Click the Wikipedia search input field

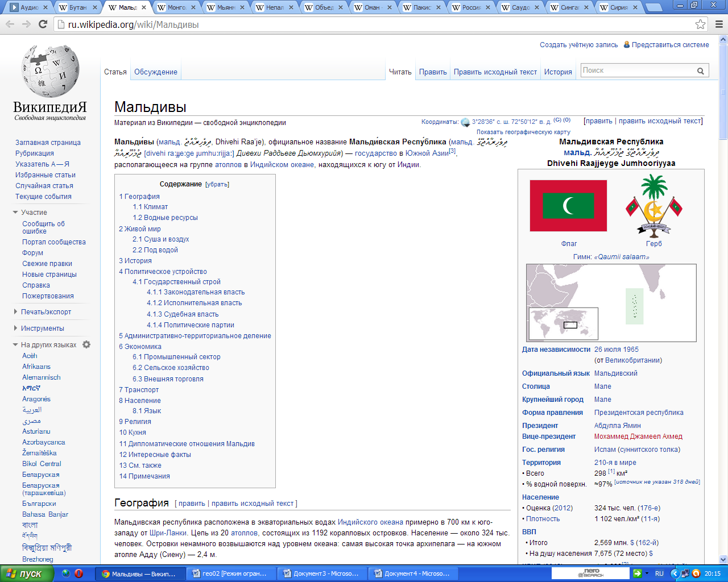[637, 70]
